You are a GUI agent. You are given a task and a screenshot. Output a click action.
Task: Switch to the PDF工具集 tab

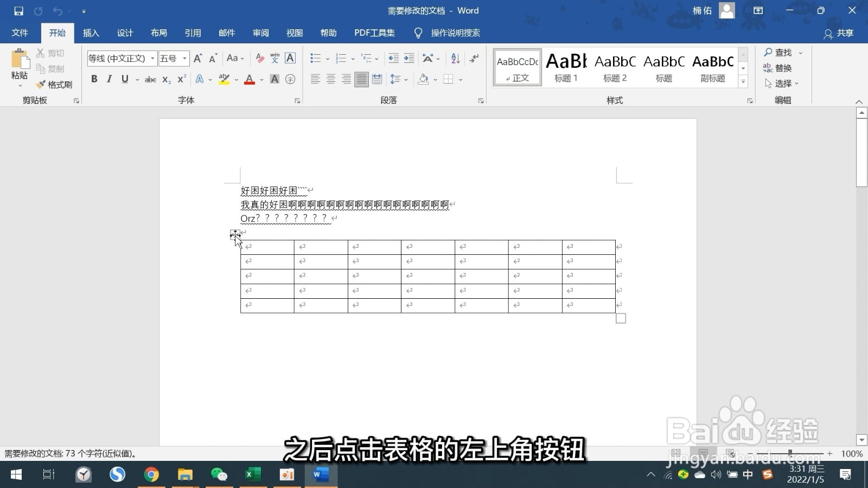pyautogui.click(x=374, y=33)
